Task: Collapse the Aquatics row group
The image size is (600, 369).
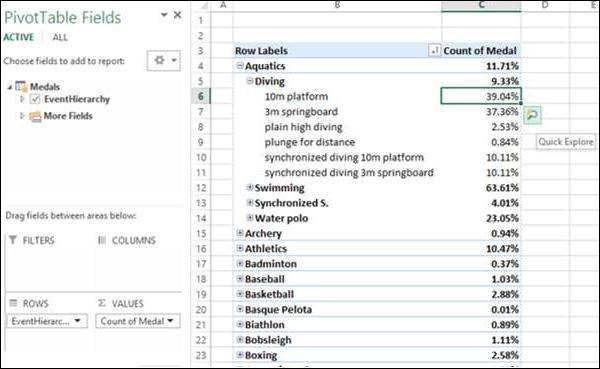Action: (240, 65)
